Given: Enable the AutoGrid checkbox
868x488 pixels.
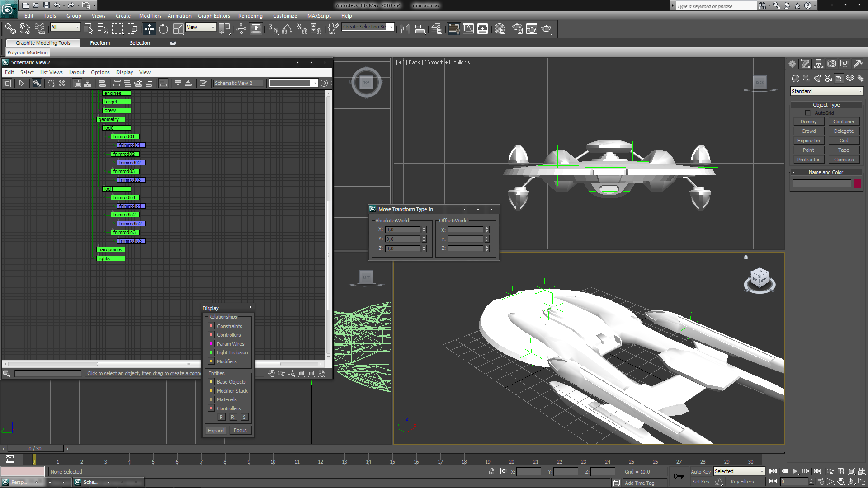Looking at the screenshot, I should [x=807, y=113].
